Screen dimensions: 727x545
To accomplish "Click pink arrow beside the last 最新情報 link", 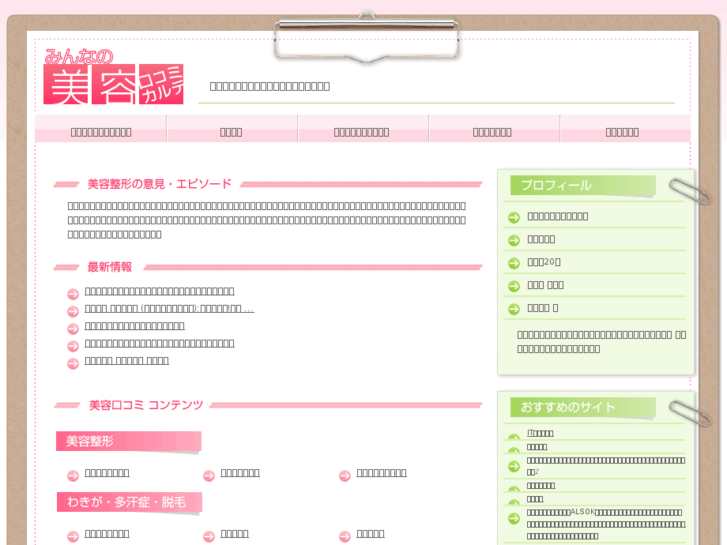I will [73, 363].
